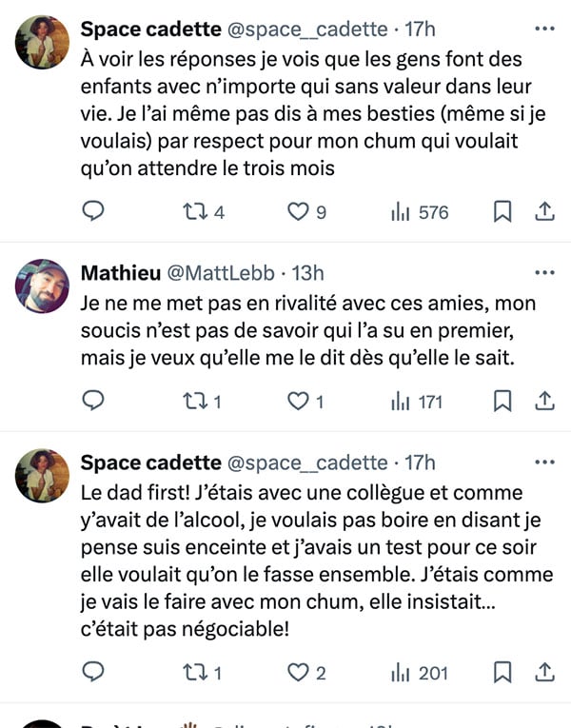Open Mathieu's profile picture
This screenshot has width=571, height=728.
pyautogui.click(x=42, y=286)
